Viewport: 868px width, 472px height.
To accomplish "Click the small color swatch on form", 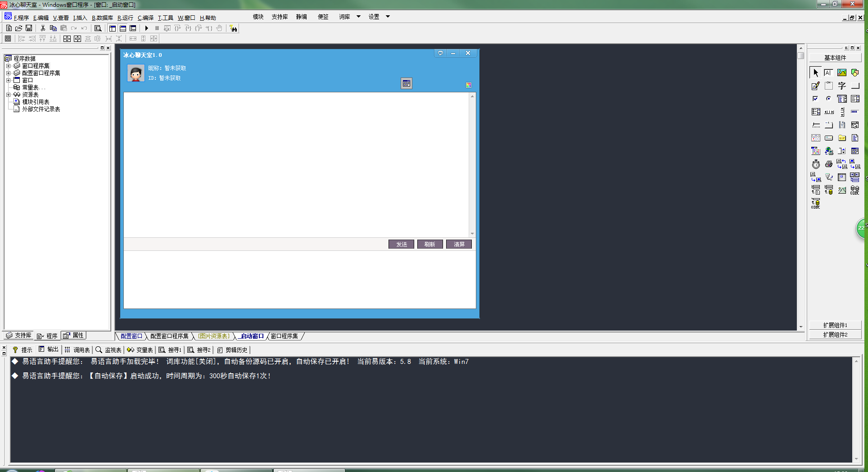I will tap(468, 85).
